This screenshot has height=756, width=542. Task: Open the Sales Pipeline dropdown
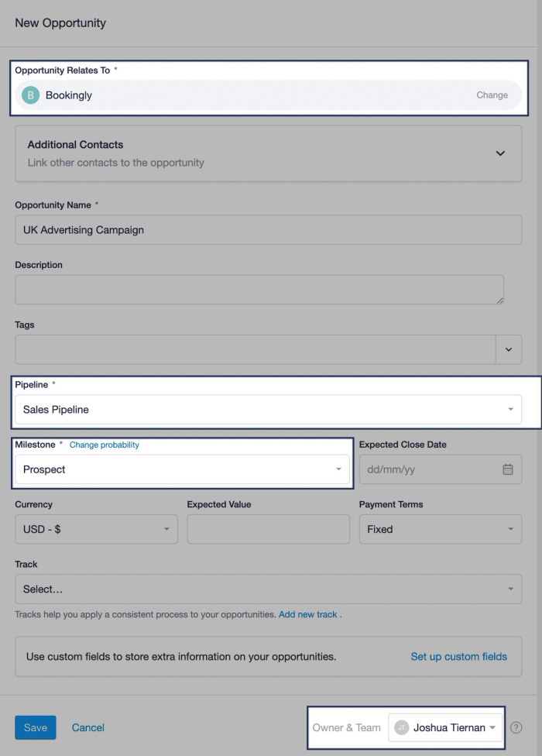point(269,409)
